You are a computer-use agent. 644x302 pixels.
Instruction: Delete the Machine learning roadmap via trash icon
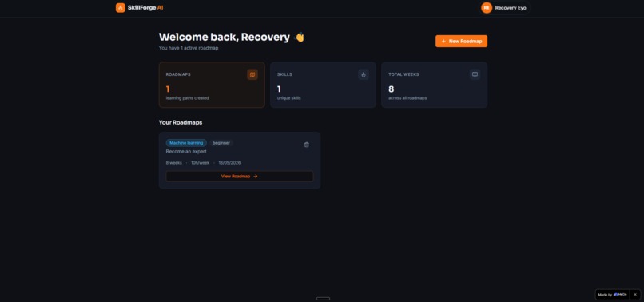(x=306, y=145)
